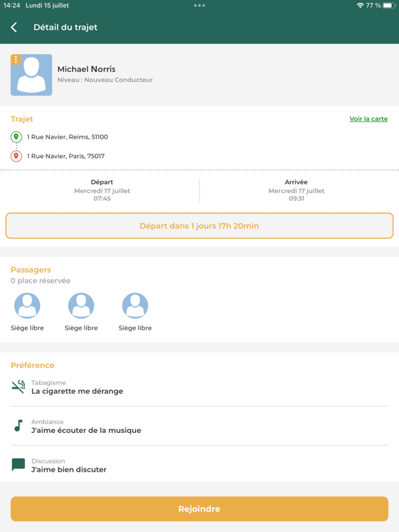This screenshot has width=399, height=532.
Task: Go back using the header arrow
Action: pyautogui.click(x=14, y=27)
